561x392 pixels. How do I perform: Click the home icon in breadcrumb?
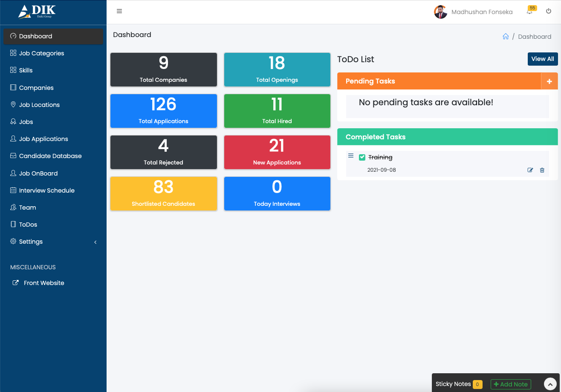pyautogui.click(x=506, y=37)
